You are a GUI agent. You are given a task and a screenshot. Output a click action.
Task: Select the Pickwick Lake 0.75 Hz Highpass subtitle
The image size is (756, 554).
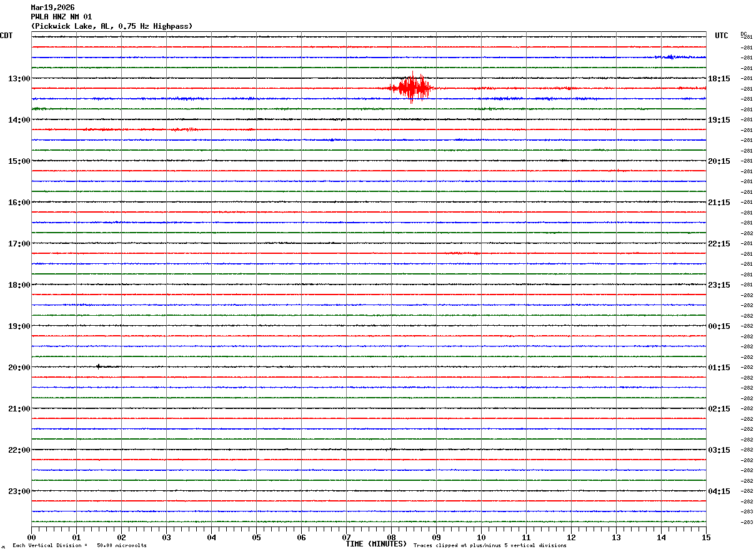(x=112, y=26)
